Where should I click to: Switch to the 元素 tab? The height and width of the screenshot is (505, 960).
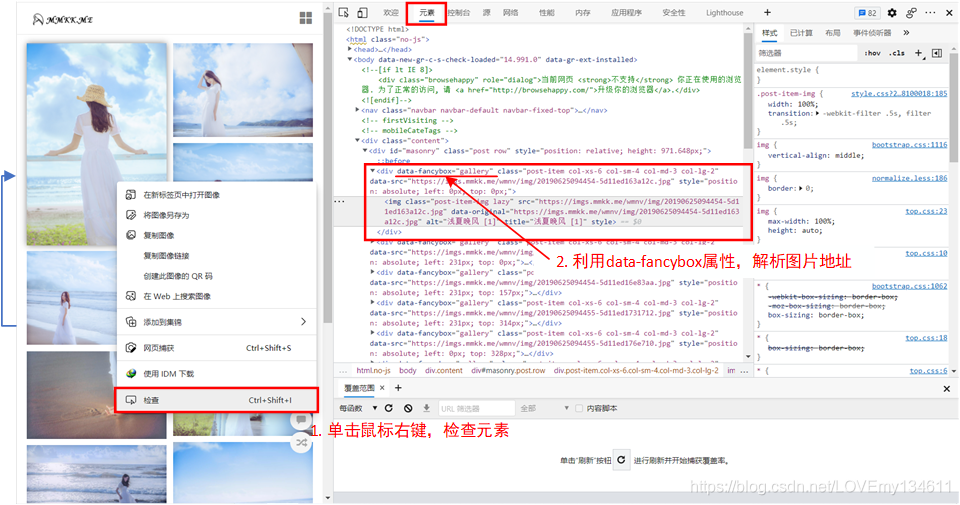click(427, 13)
